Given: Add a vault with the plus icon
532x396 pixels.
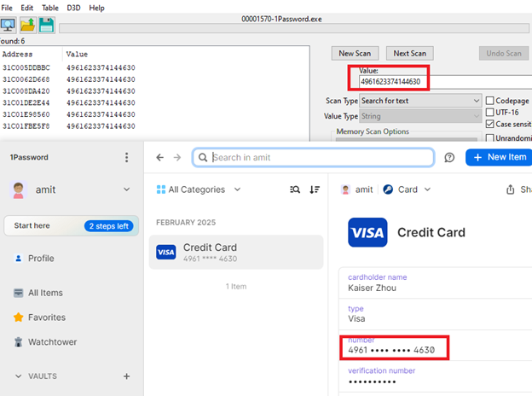Looking at the screenshot, I should (126, 376).
